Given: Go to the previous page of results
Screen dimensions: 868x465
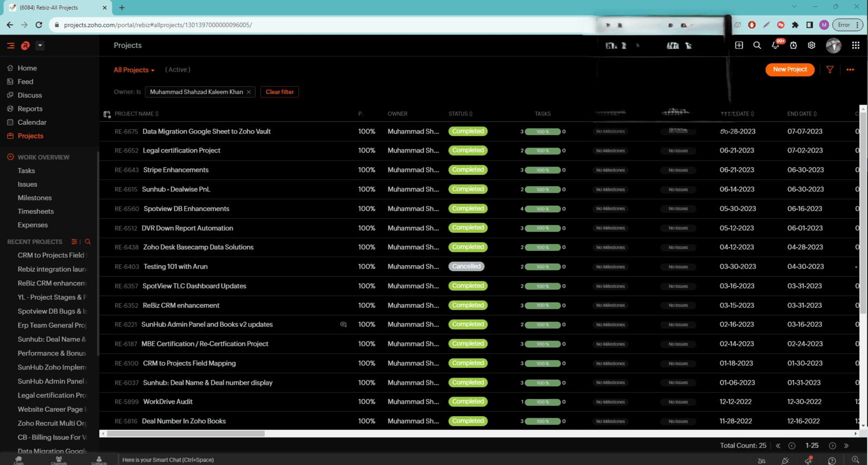Looking at the screenshot, I should click(x=792, y=445).
